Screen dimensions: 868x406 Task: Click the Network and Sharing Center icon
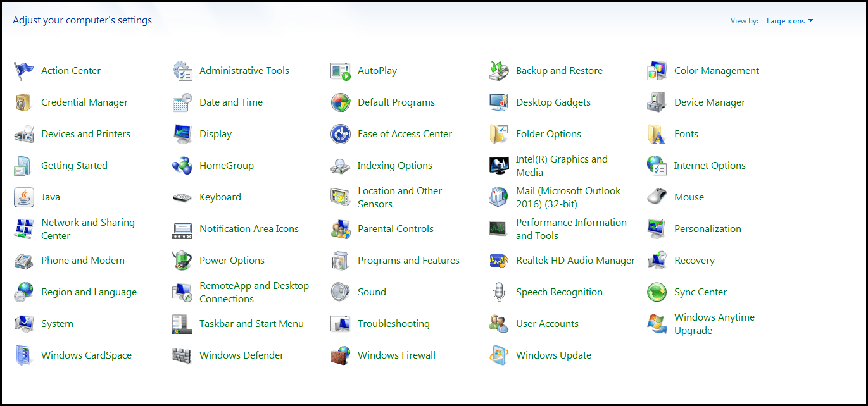[x=24, y=229]
